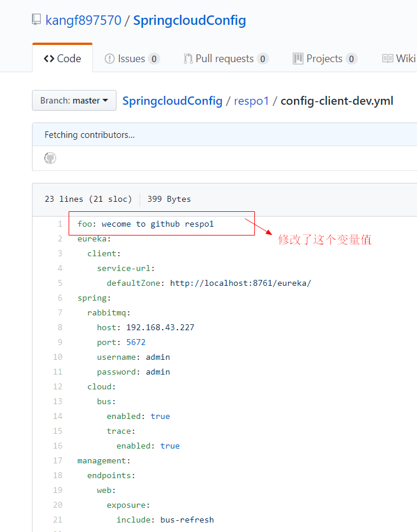Viewport: 417px width, 532px height.
Task: Select line number 1
Action: click(x=60, y=224)
